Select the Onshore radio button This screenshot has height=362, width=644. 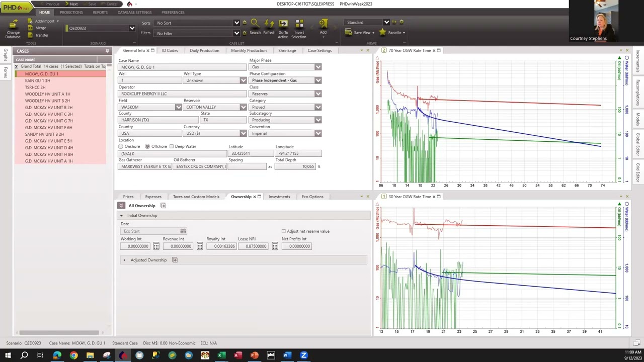click(x=121, y=146)
